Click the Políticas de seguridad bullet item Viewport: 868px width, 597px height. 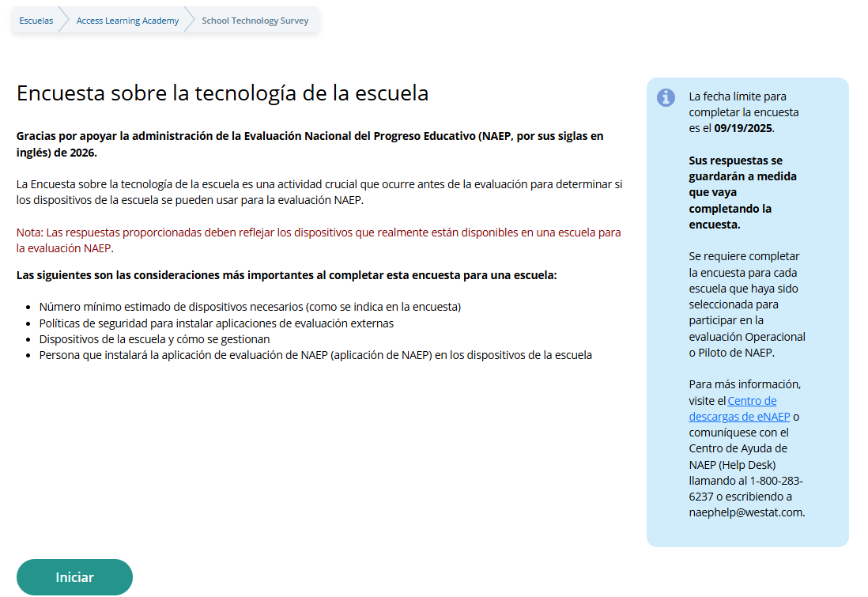[x=216, y=323]
